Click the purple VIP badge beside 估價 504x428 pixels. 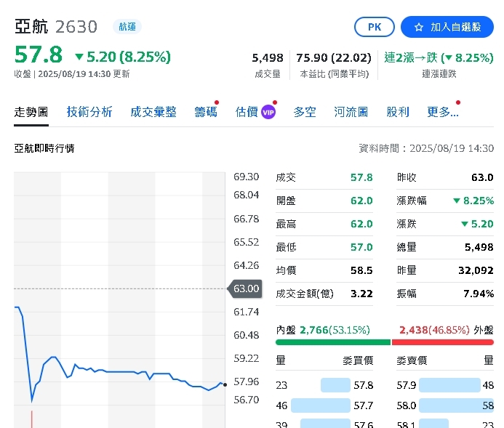268,112
